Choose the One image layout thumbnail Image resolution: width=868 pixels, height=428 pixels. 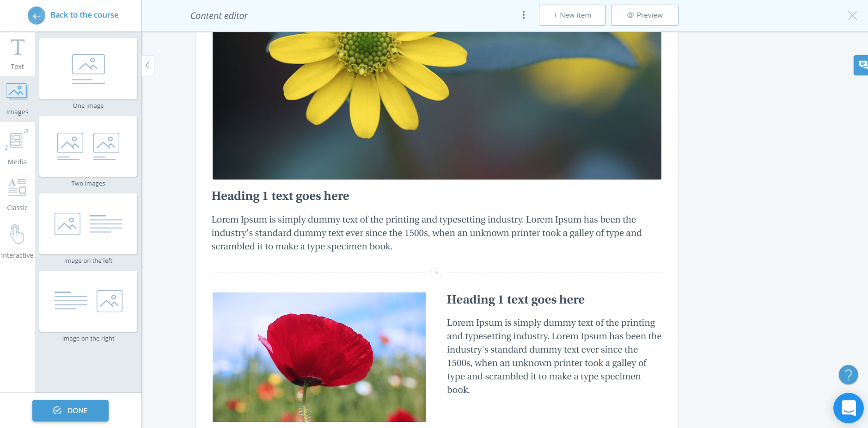coord(88,69)
